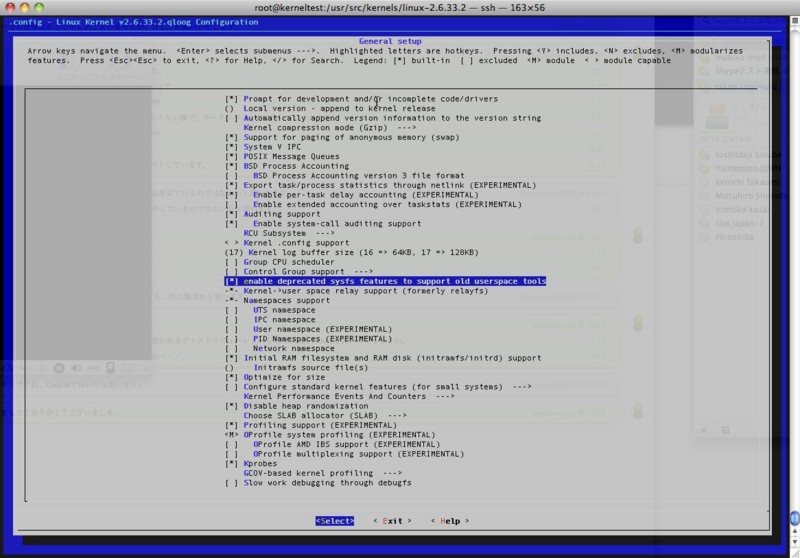The image size is (800, 558).
Task: Toggle 'Support for paging of anonymous memory' option
Action: [x=231, y=138]
